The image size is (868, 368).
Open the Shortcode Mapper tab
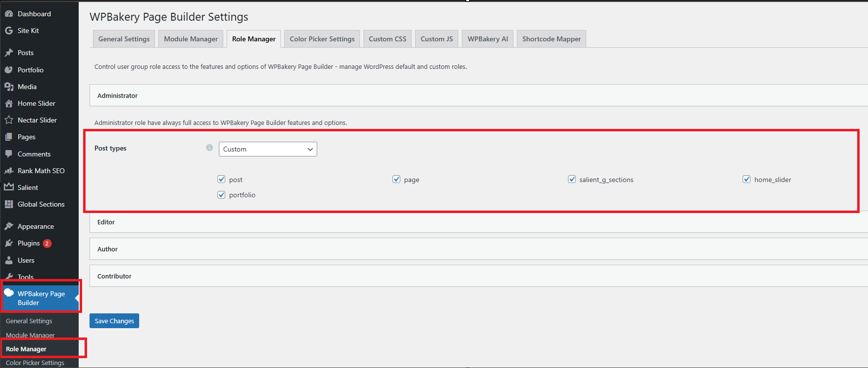[551, 39]
